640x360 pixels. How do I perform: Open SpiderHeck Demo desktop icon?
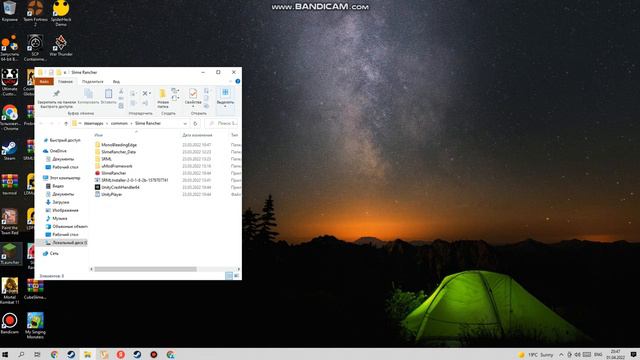pos(61,13)
